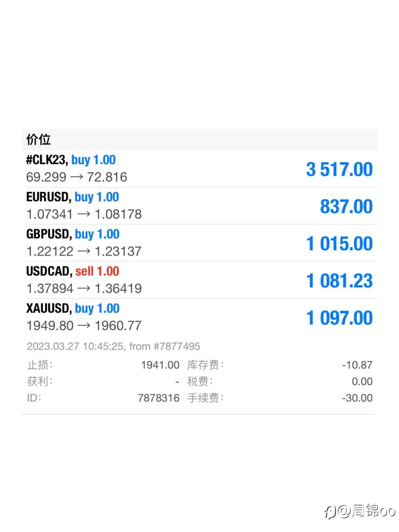Click the trade ID 7878316
Image resolution: width=399 pixels, height=532 pixels.
(x=158, y=398)
